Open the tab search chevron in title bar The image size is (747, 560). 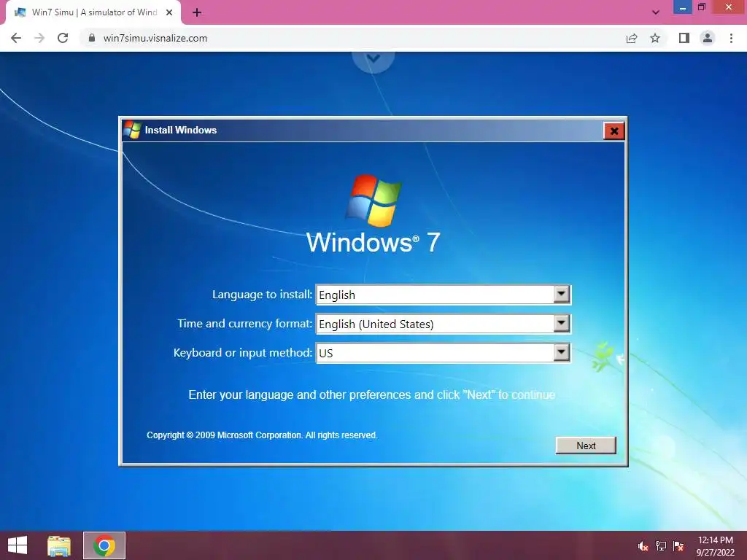coord(656,12)
